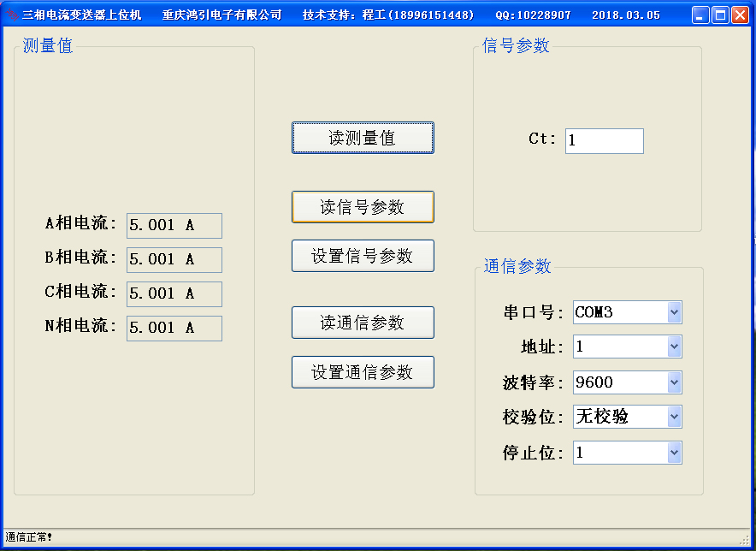Click the 串口号 label

tap(533, 312)
